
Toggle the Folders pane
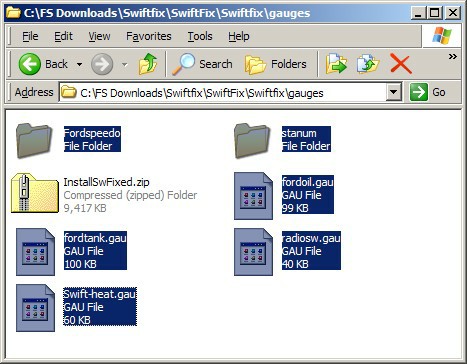pyautogui.click(x=276, y=64)
